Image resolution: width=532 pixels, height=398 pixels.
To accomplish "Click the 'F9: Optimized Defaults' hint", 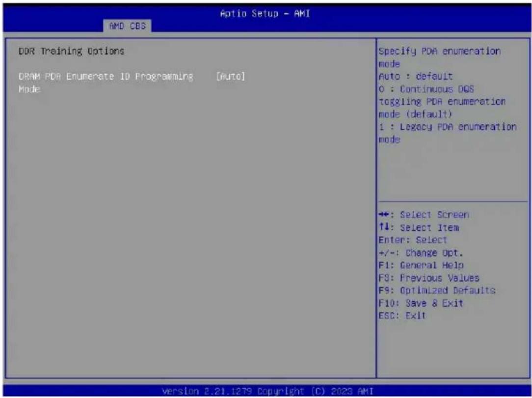I will pyautogui.click(x=437, y=291).
